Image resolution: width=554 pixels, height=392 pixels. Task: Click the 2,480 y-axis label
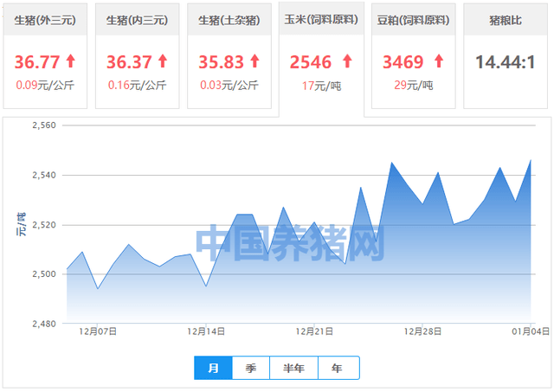click(x=44, y=324)
